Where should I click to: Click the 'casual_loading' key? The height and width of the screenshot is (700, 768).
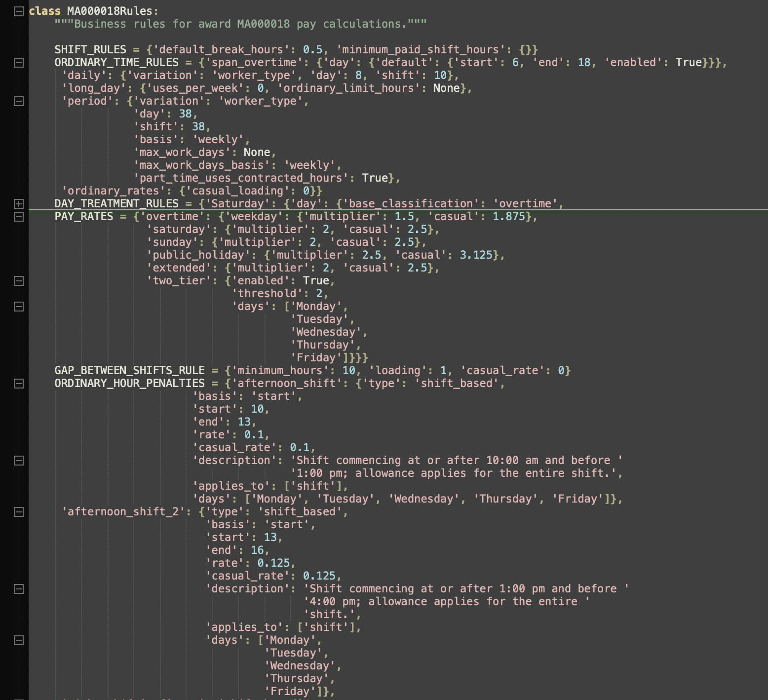point(237,191)
